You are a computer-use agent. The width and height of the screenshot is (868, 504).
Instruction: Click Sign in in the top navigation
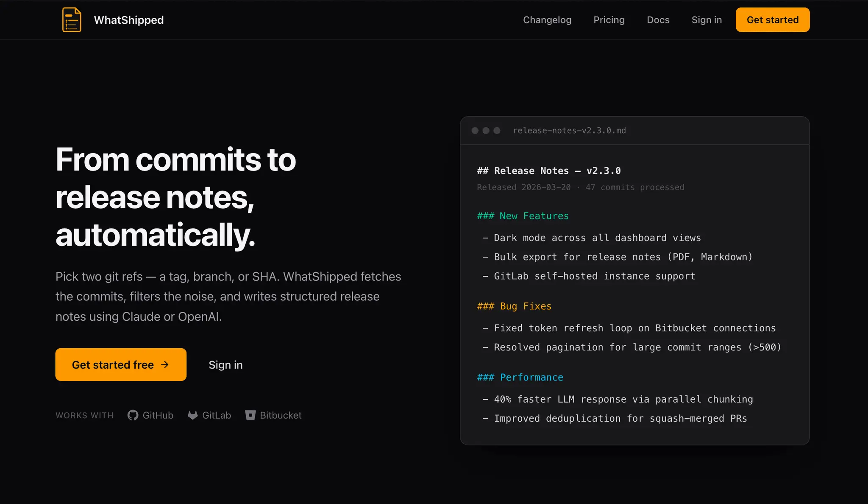(x=707, y=20)
